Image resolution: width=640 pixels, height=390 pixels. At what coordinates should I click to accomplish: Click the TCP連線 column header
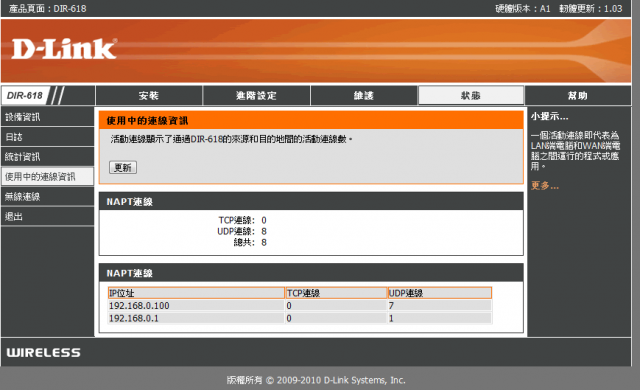336,293
